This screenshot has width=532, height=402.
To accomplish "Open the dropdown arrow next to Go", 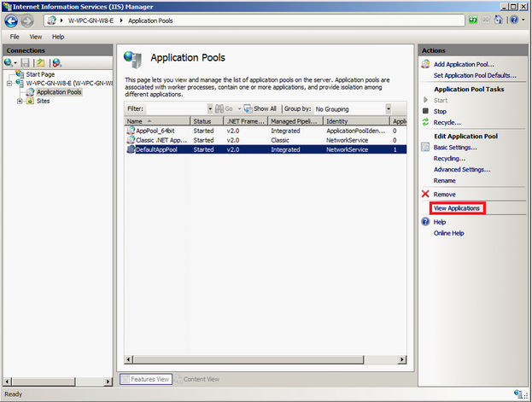I will (239, 109).
